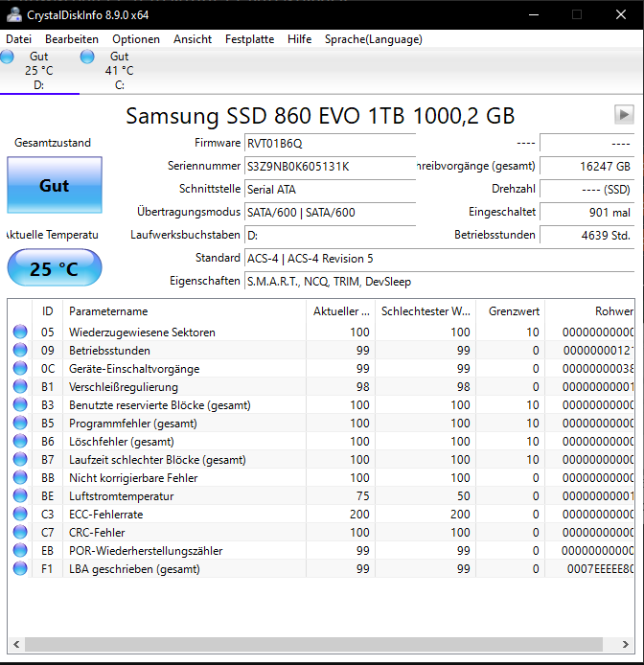Click status orb for Löschfehler row
This screenshot has width=644, height=665.
pyautogui.click(x=20, y=441)
